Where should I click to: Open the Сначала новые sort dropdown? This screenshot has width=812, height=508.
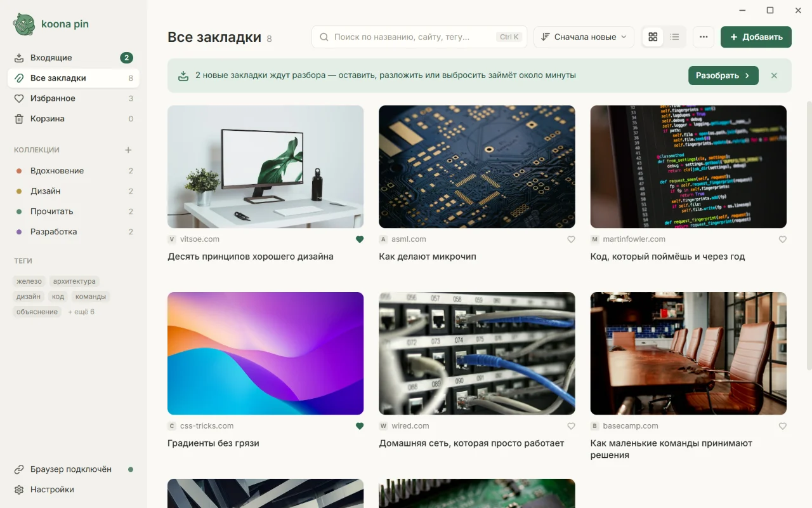pos(584,37)
